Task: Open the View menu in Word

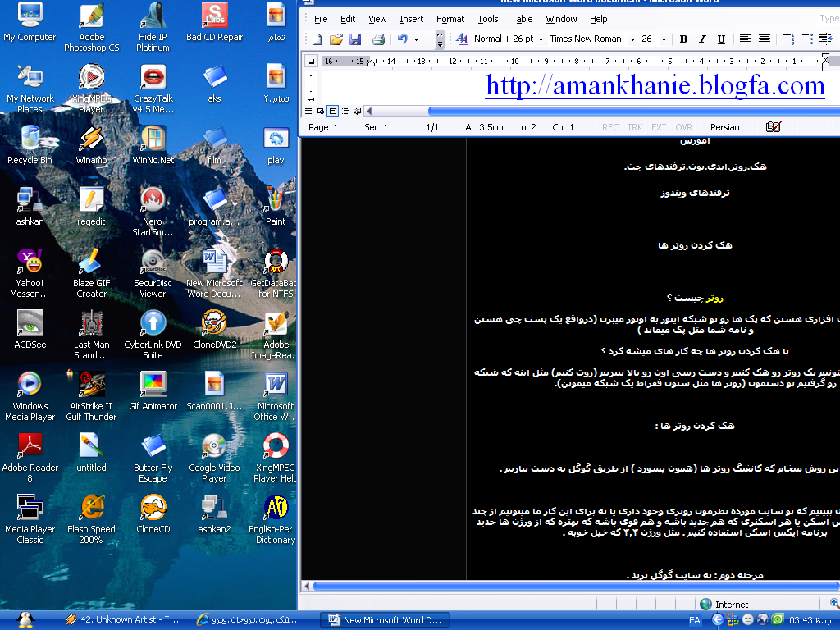Action: click(377, 20)
